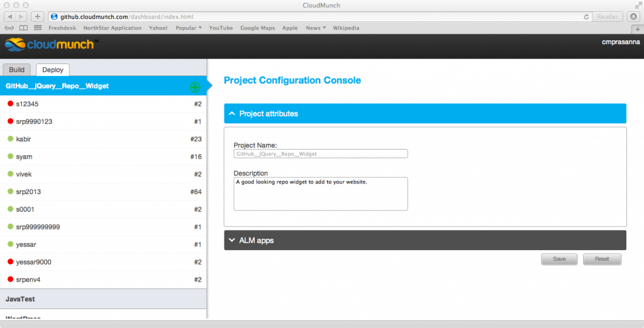Click the Reset button
This screenshot has width=644, height=328.
pos(602,259)
